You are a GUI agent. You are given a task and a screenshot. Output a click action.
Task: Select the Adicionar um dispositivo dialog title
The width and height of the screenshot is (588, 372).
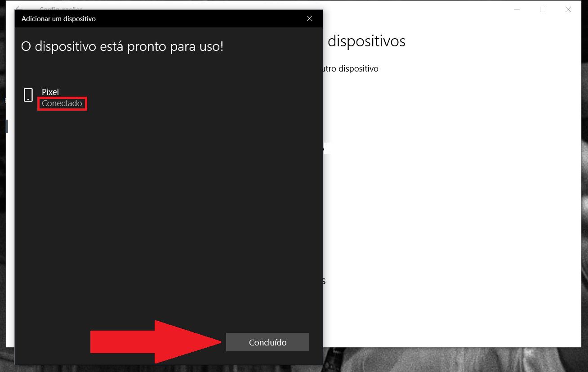click(x=58, y=18)
